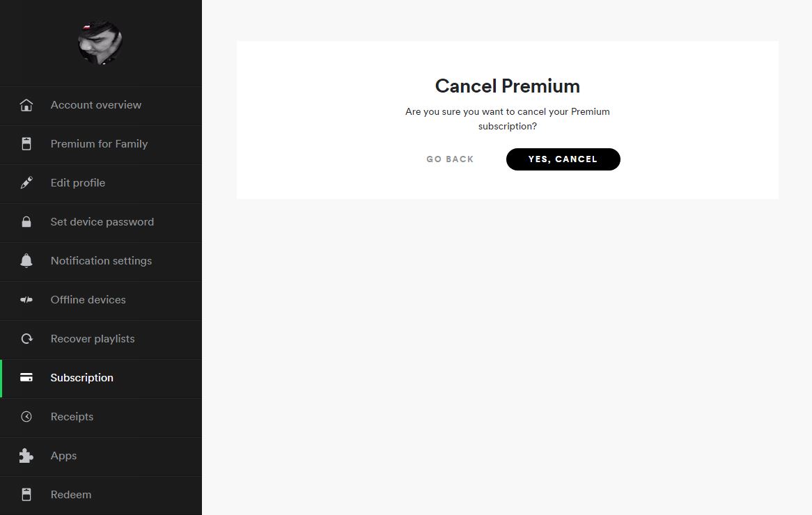
Task: Select the Offline devices icon
Action: coord(26,299)
